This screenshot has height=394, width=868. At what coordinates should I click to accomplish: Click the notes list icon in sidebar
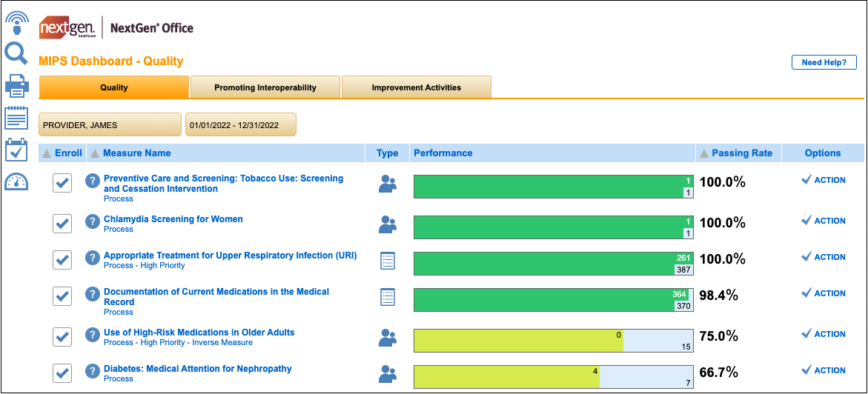16,118
